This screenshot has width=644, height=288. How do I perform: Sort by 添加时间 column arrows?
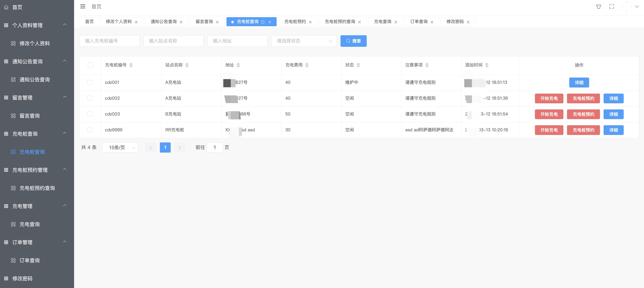tap(487, 65)
